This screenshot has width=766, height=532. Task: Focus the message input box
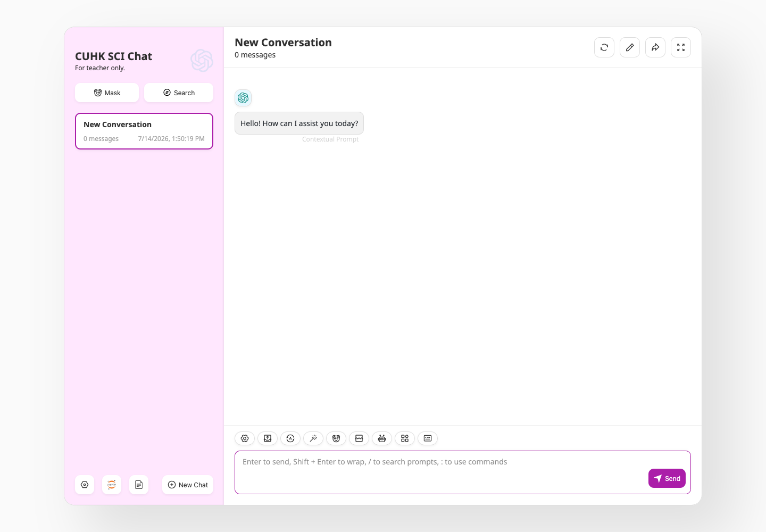463,472
